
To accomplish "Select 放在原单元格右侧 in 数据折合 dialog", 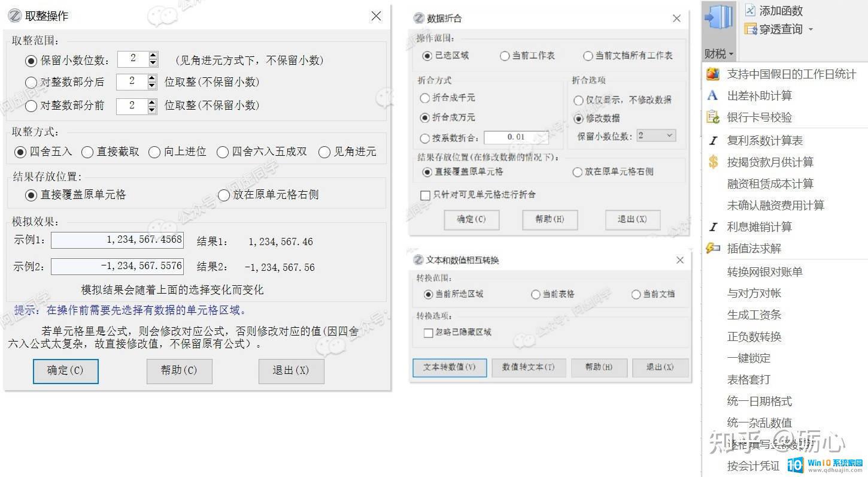I will (577, 172).
